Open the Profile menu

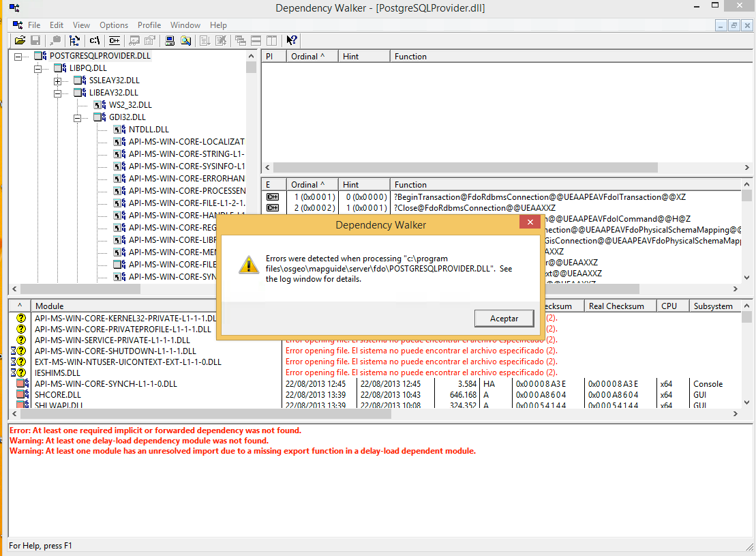149,25
